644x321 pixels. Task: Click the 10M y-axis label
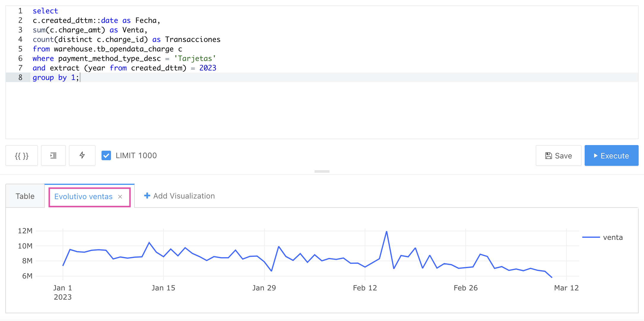pos(25,246)
